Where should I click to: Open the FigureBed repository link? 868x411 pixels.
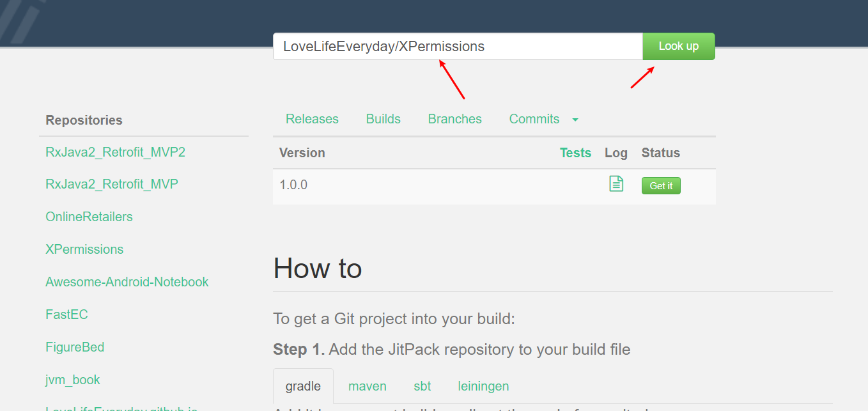(75, 347)
